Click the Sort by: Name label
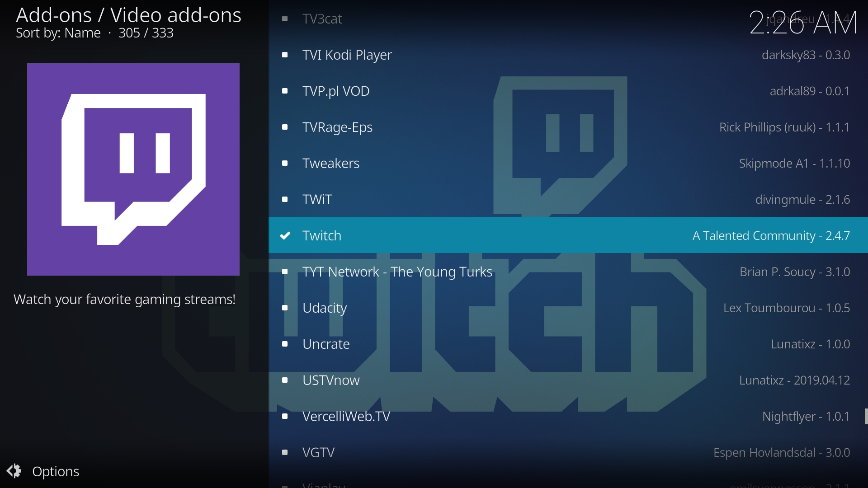The width and height of the screenshot is (868, 488). click(58, 33)
